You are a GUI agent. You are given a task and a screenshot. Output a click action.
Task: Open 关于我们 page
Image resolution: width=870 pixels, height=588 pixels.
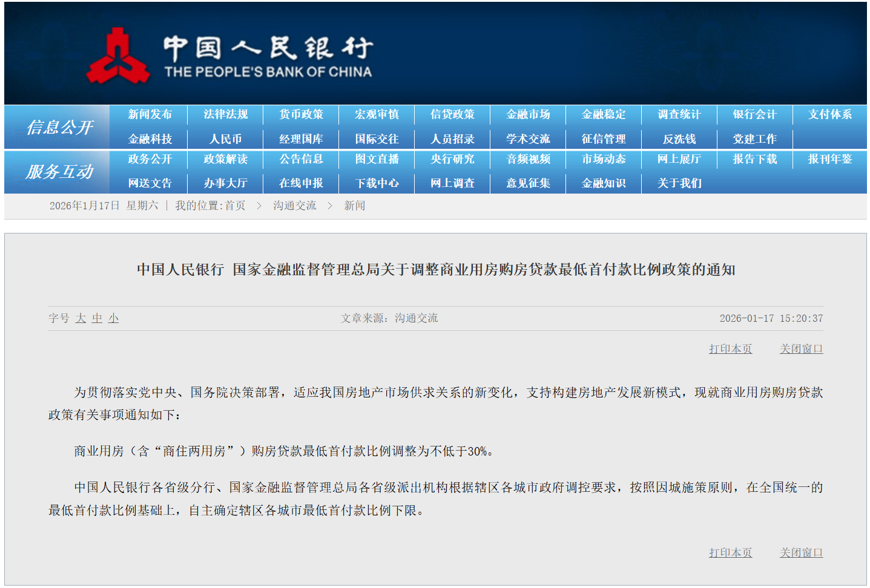tap(679, 183)
